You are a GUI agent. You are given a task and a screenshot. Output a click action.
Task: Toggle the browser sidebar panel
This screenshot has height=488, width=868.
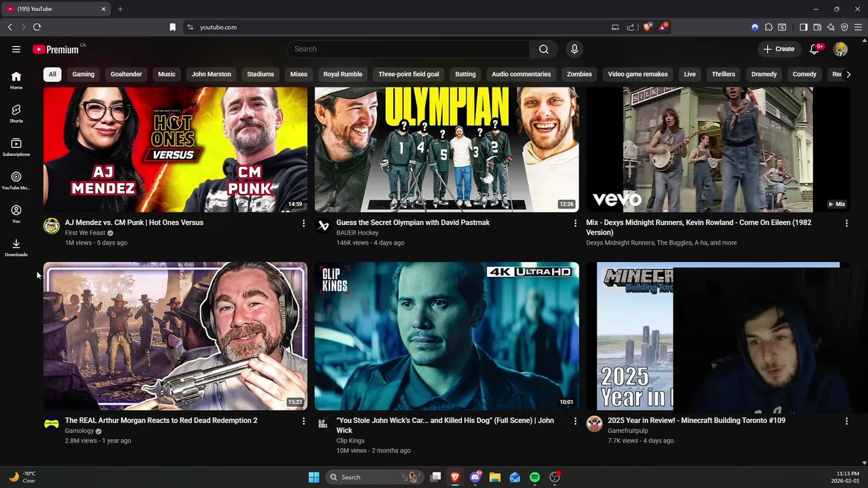804,27
